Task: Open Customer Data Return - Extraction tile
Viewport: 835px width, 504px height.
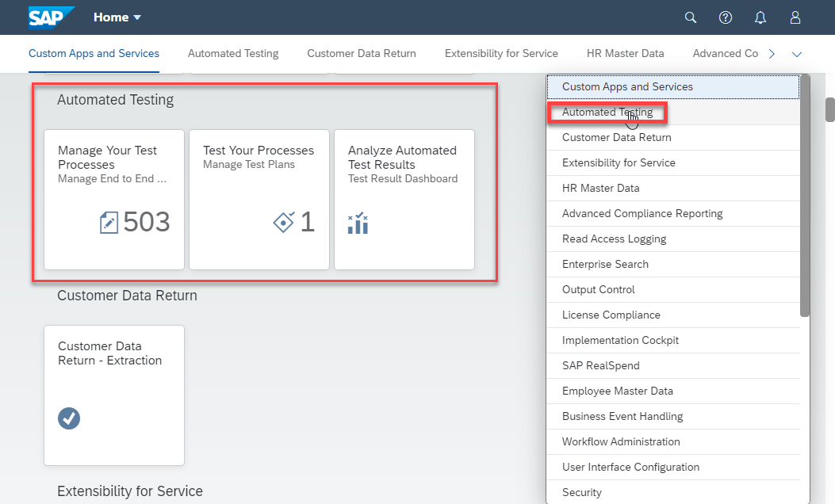Action: coord(114,395)
